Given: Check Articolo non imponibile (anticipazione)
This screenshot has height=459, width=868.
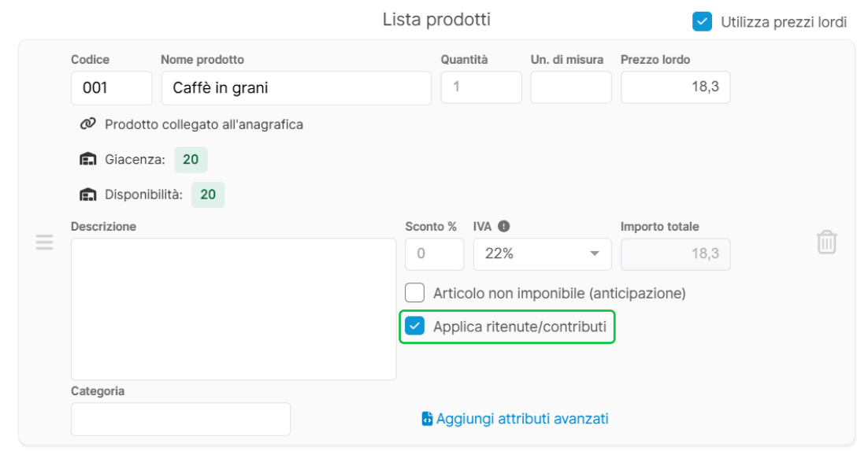Looking at the screenshot, I should click(414, 293).
